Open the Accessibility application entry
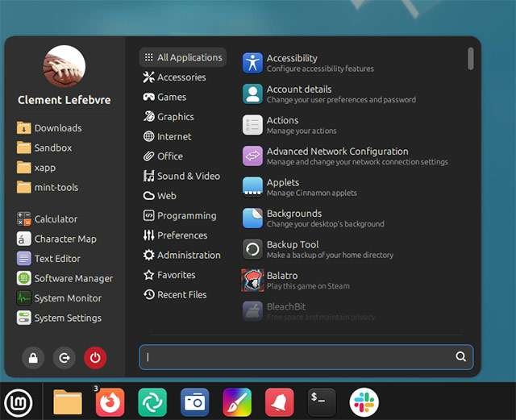Image resolution: width=516 pixels, height=420 pixels. tap(352, 63)
